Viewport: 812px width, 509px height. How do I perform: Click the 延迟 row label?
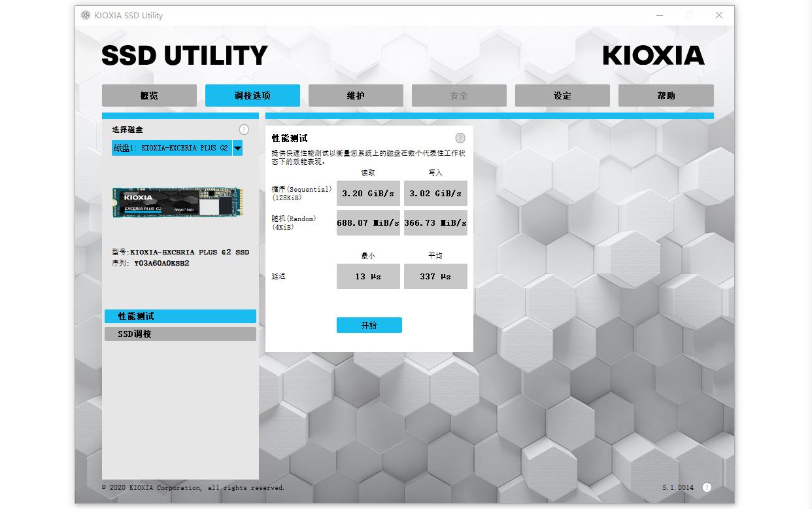[279, 276]
